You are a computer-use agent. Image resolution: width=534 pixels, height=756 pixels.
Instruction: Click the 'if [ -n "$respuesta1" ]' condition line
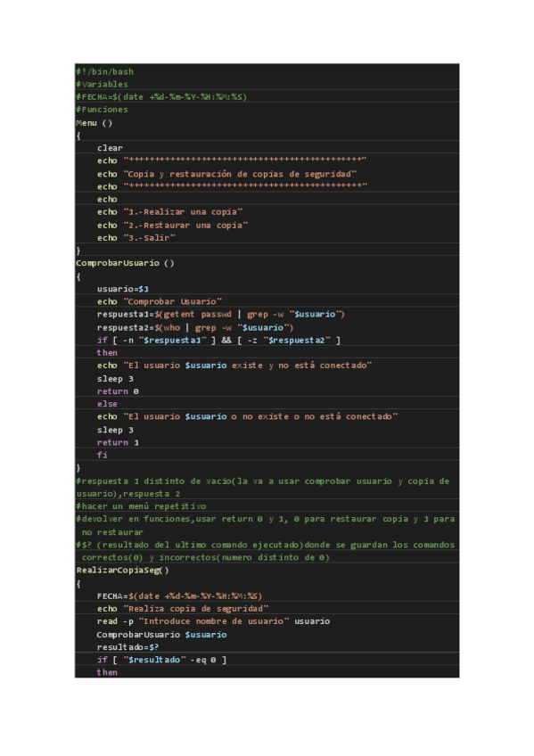pos(218,341)
